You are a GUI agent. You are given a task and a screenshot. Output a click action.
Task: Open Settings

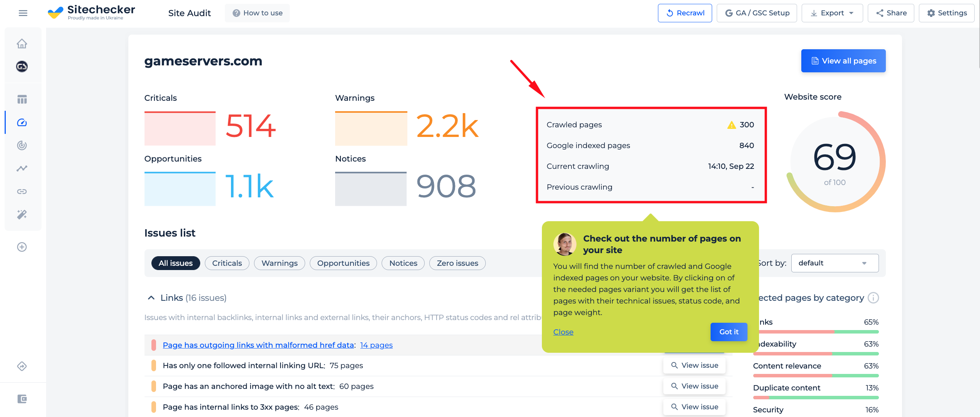tap(946, 13)
